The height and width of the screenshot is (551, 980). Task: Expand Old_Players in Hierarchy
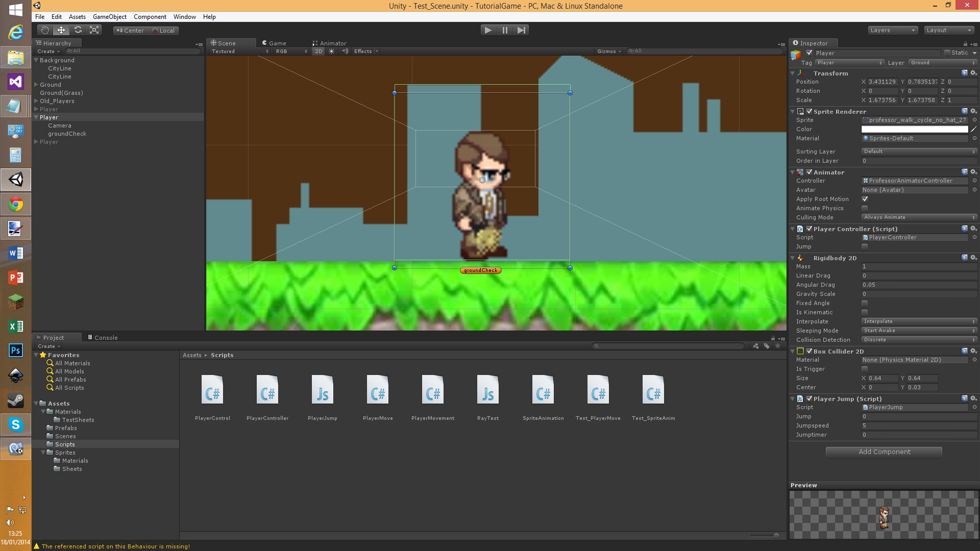[36, 101]
